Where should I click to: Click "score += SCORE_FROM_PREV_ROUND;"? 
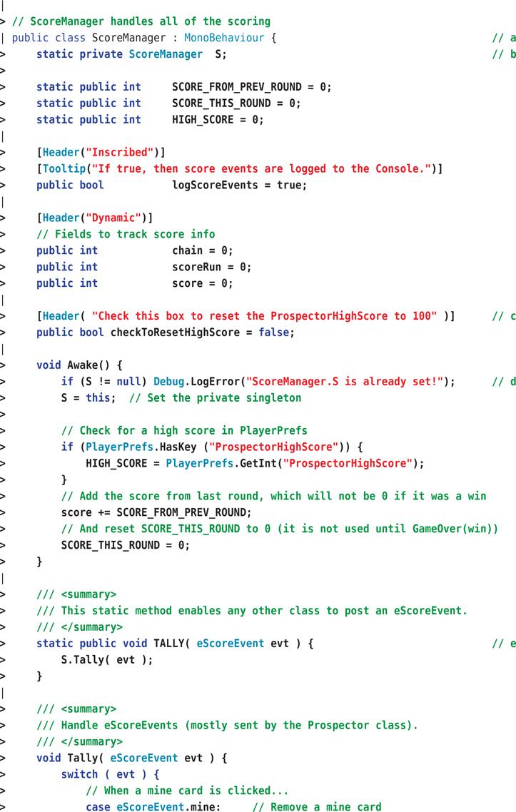point(156,513)
